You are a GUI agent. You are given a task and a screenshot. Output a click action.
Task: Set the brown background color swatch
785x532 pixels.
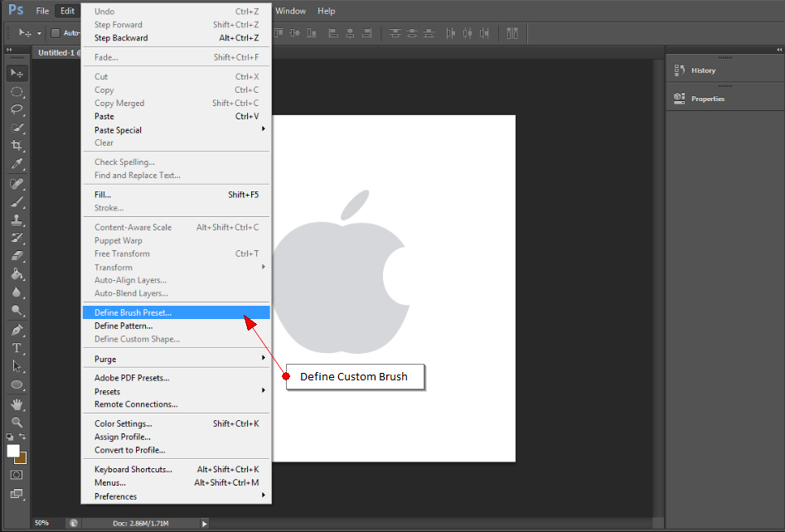point(22,458)
